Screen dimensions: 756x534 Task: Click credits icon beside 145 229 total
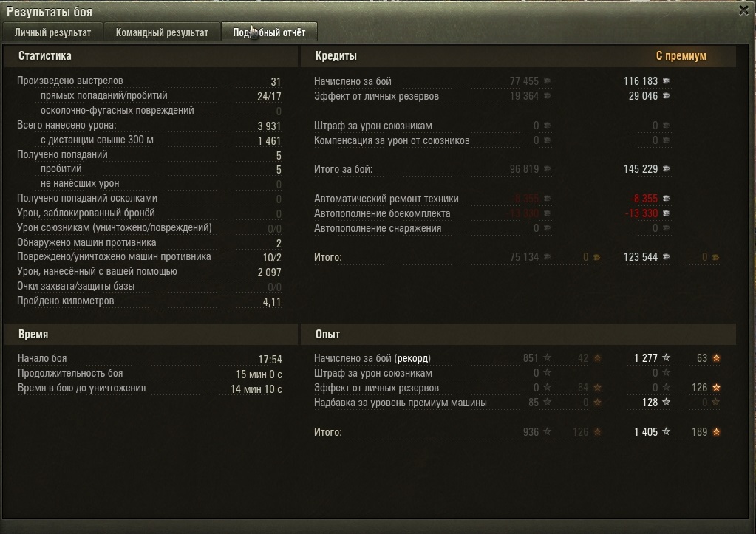(x=666, y=168)
